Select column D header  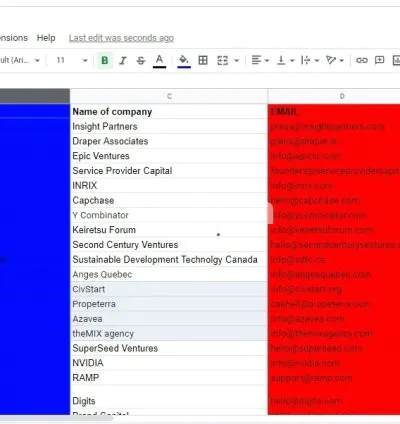click(x=334, y=96)
